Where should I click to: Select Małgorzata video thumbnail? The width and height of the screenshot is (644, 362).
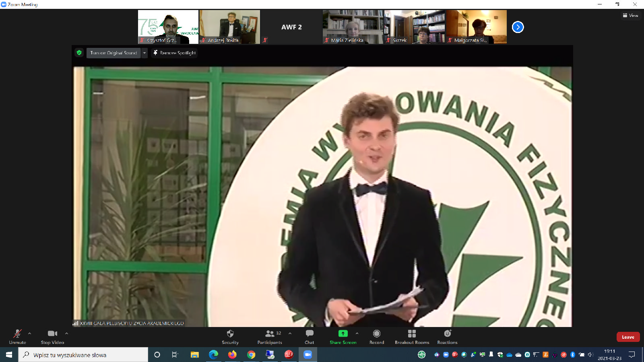(476, 27)
